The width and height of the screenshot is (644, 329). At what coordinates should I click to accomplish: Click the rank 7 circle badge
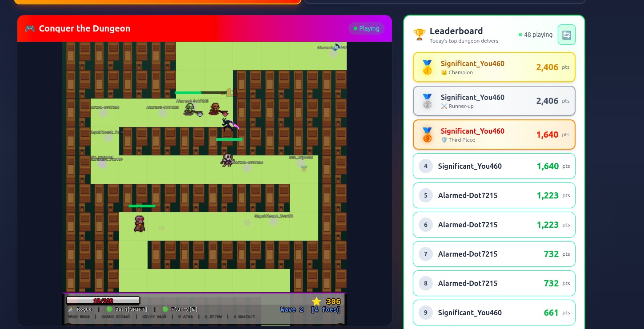click(426, 254)
